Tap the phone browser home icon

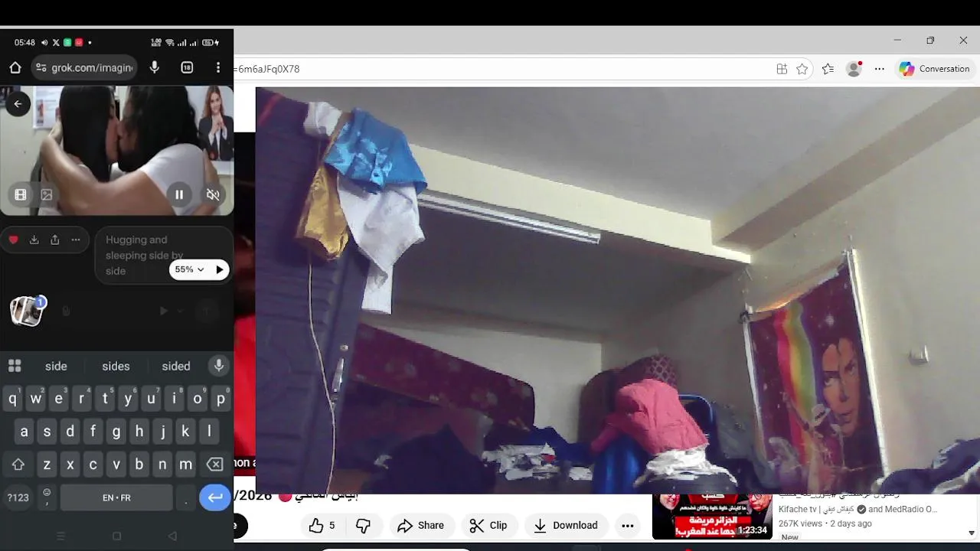tap(15, 67)
